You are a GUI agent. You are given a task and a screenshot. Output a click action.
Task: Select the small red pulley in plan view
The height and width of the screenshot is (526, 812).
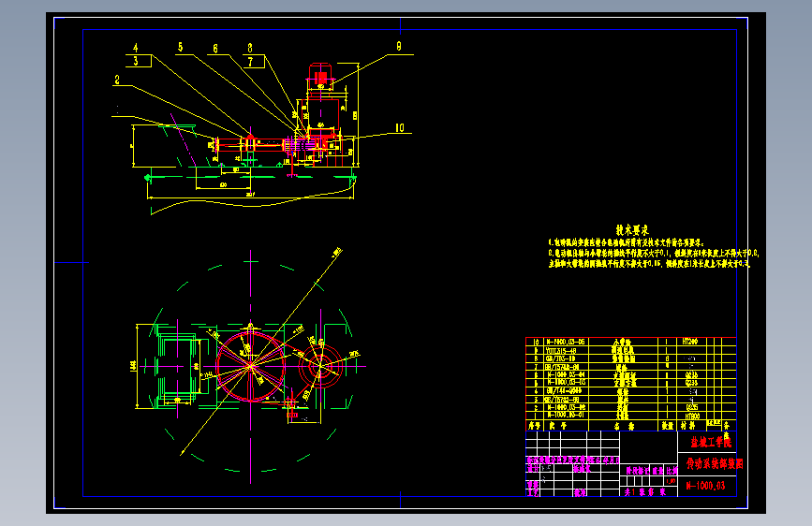[x=321, y=366]
